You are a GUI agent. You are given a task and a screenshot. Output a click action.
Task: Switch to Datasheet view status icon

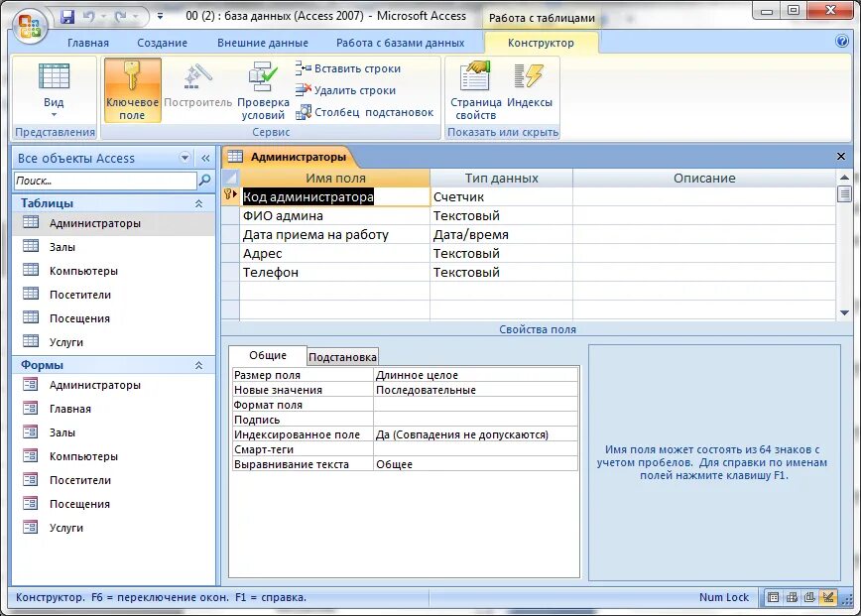773,597
